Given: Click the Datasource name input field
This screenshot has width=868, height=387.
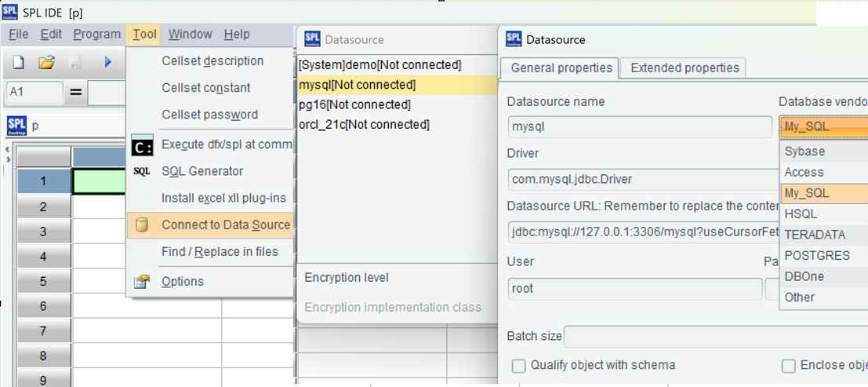Looking at the screenshot, I should pos(640,127).
